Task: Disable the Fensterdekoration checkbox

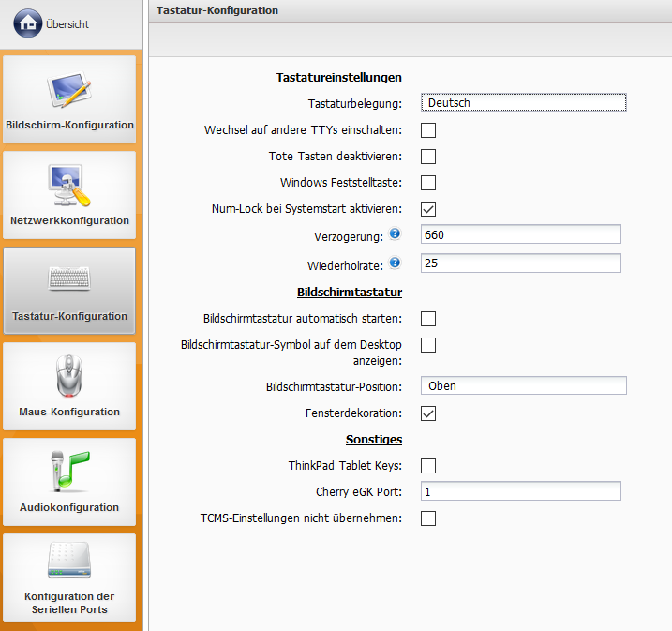Action: click(428, 413)
